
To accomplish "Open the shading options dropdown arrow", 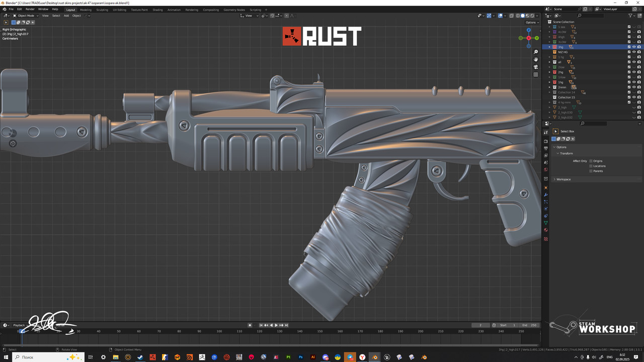I will coord(537,16).
